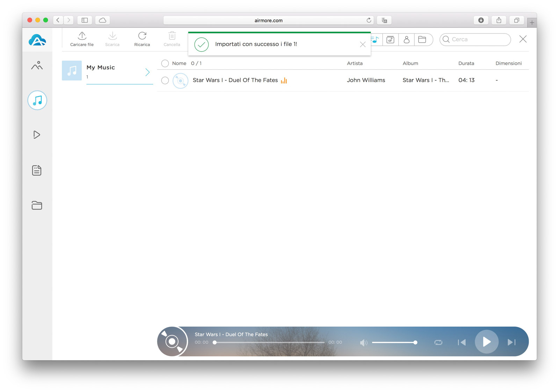The width and height of the screenshot is (559, 392).
Task: Open the Files folder section in sidebar
Action: point(37,205)
